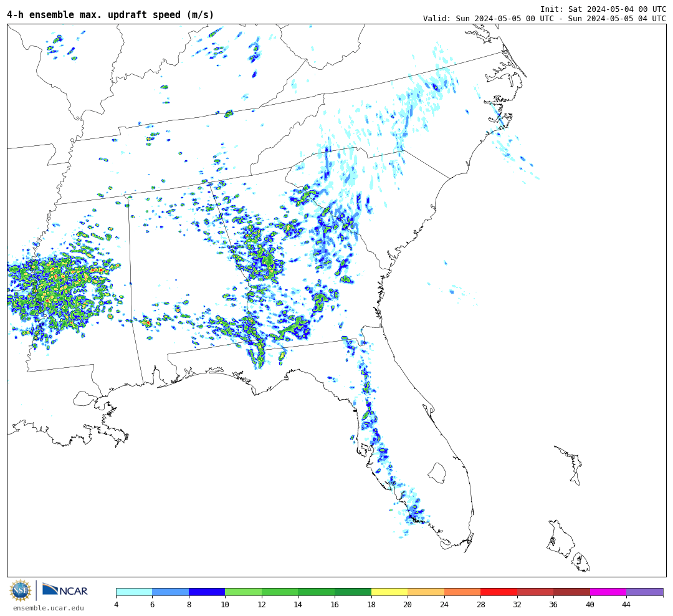The width and height of the screenshot is (673, 616).
Task: Click the colorbar tick label 4
Action: click(x=116, y=604)
